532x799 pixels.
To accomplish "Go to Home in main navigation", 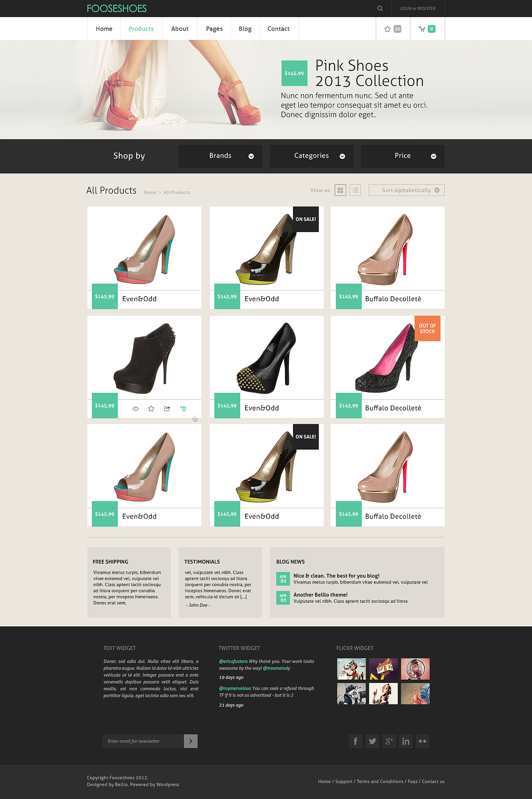I will point(104,29).
